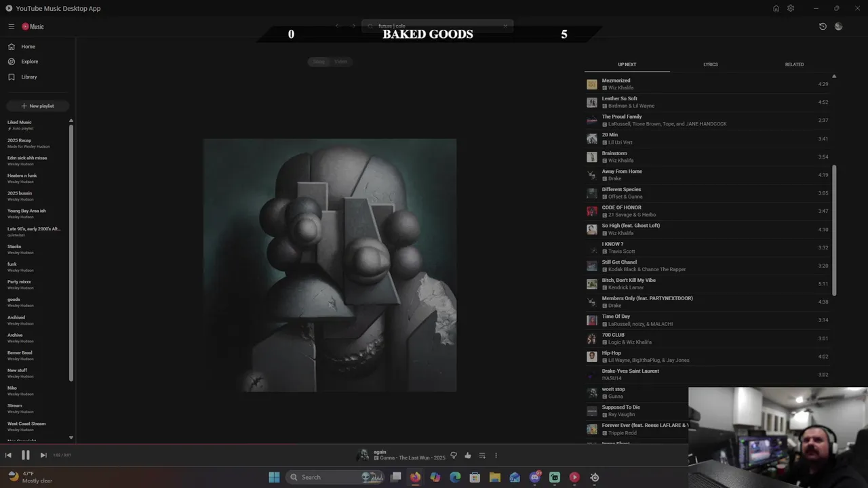Play The Proud Family from queue
The width and height of the screenshot is (868, 488).
(x=707, y=121)
